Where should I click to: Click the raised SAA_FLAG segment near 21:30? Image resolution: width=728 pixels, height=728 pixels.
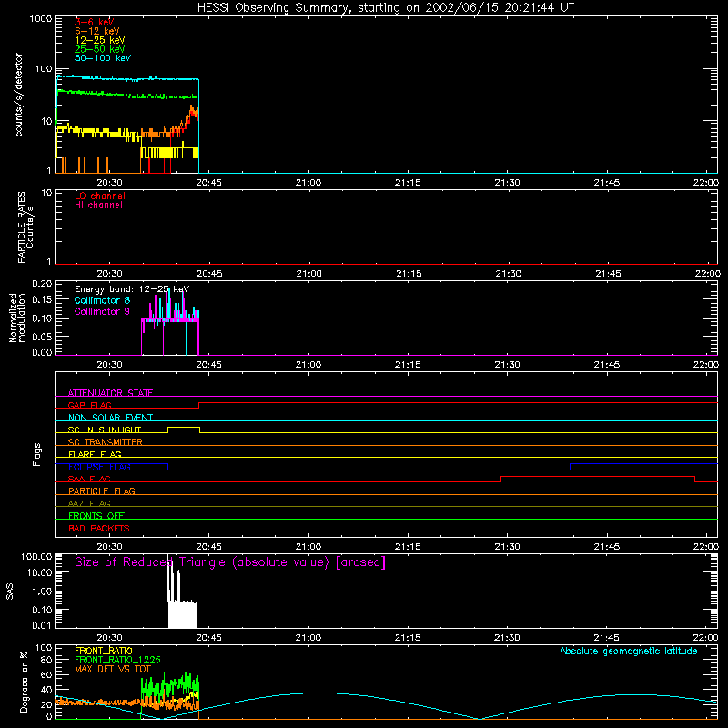598,476
